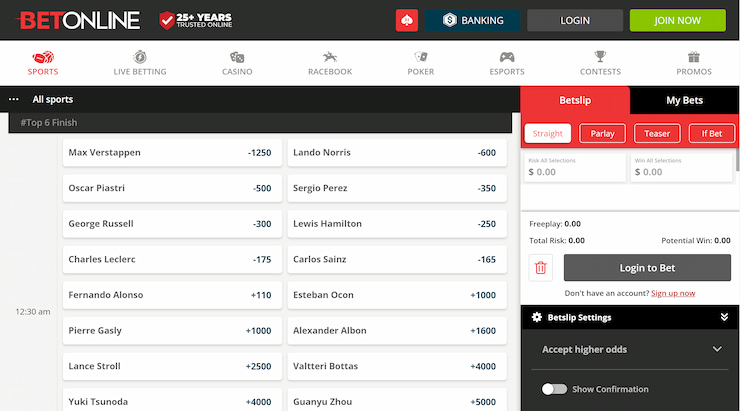Open the Contests trophy icon

(600, 57)
